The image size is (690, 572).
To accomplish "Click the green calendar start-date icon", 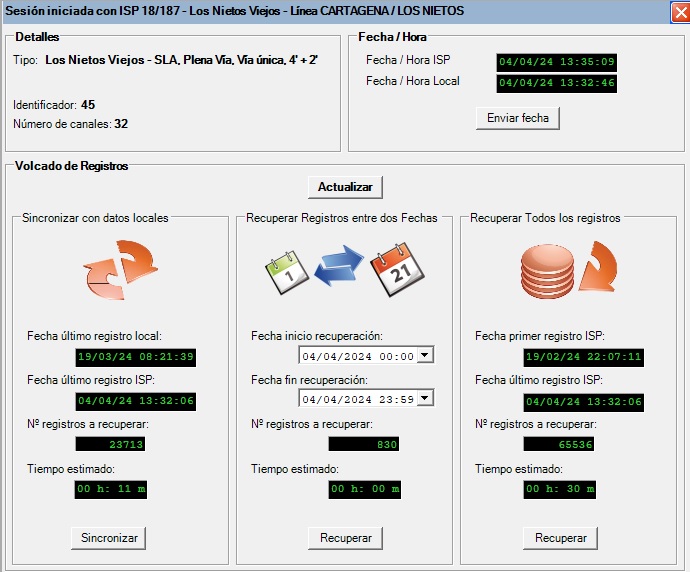I will 283,270.
